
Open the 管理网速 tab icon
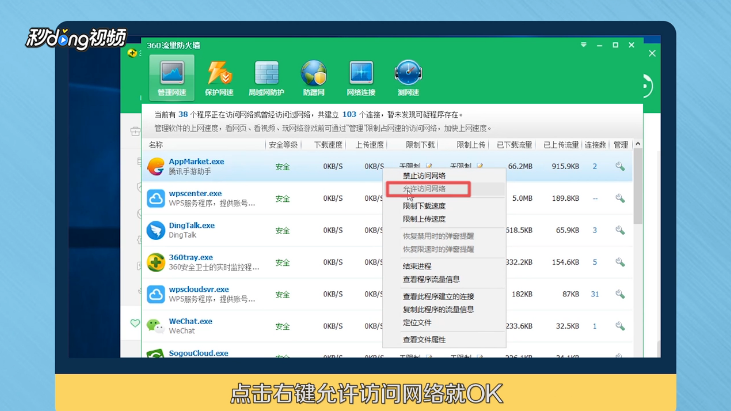172,78
